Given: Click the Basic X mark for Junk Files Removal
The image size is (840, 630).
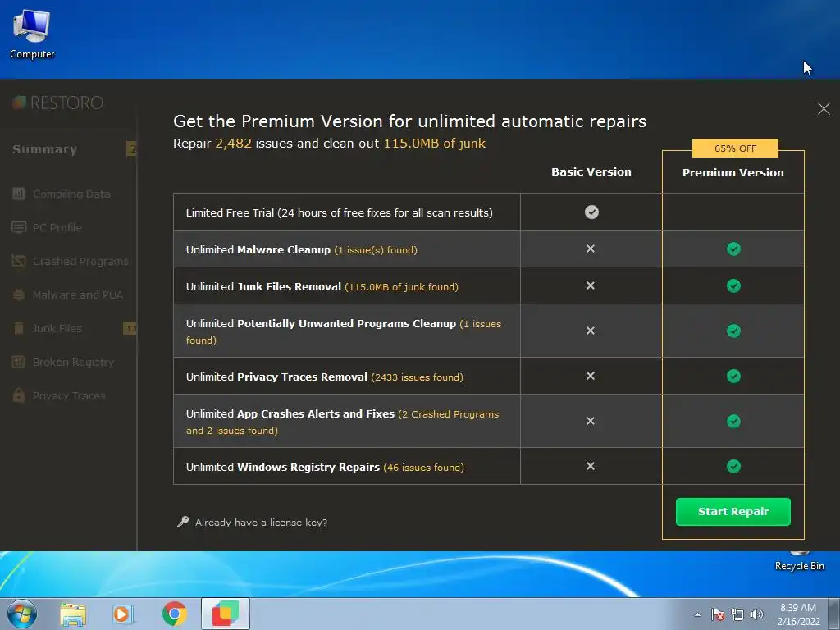Looking at the screenshot, I should 591,285.
